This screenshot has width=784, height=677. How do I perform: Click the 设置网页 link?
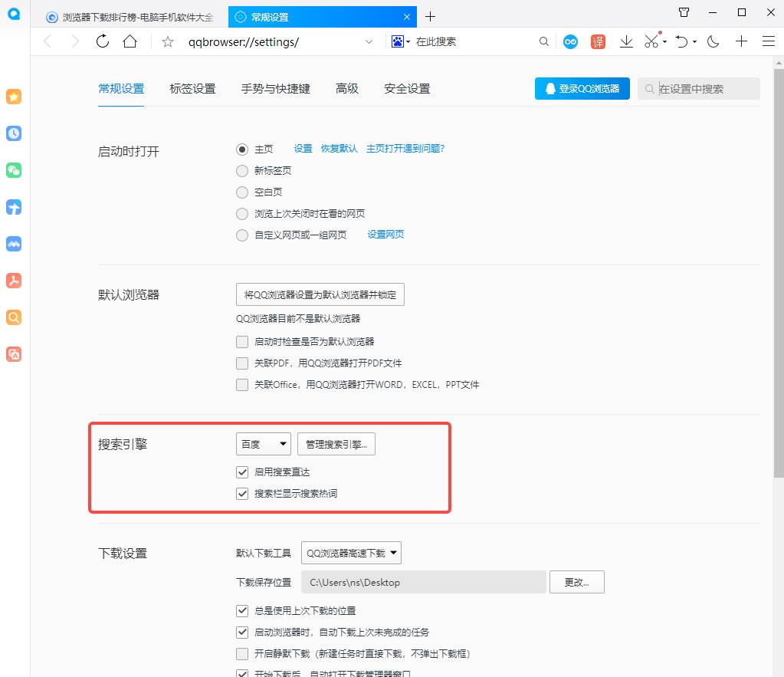(385, 234)
